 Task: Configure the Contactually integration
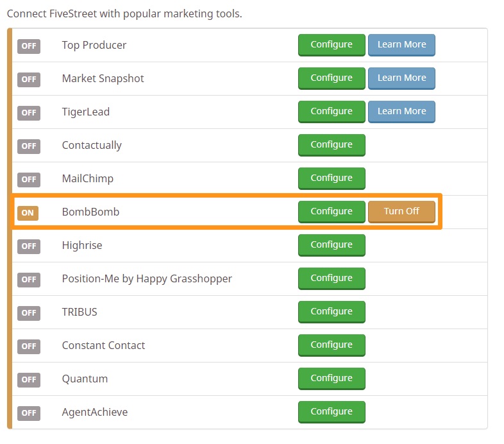click(x=332, y=145)
